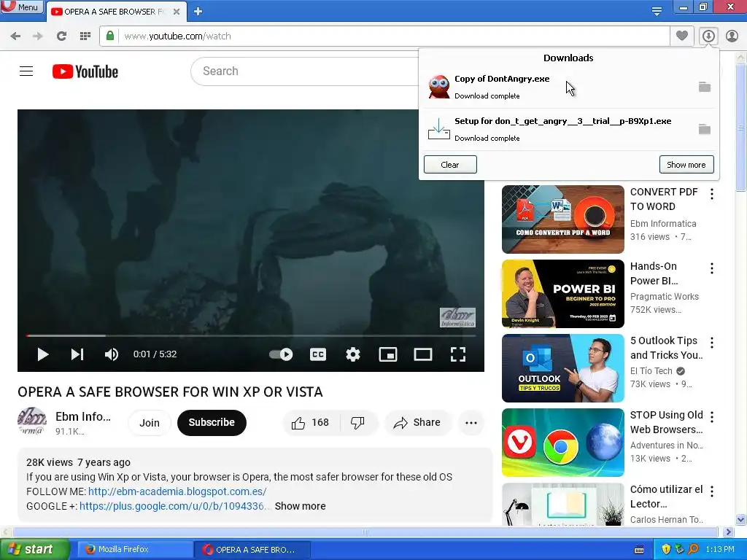Clear the downloads list
The image size is (747, 560).
click(x=450, y=164)
